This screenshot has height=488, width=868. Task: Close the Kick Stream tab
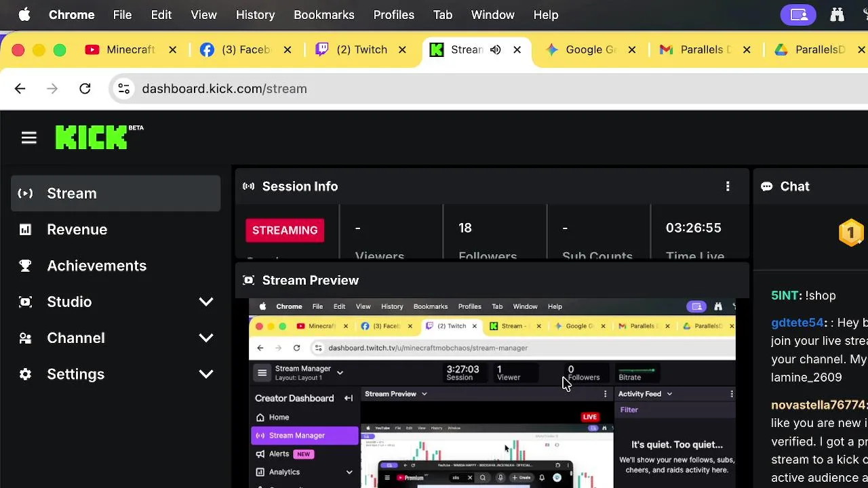[x=517, y=49]
